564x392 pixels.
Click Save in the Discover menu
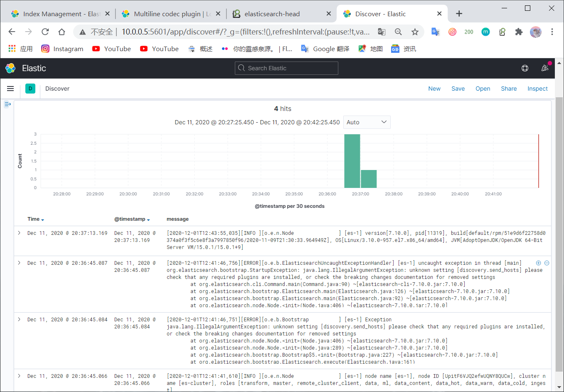coord(458,89)
